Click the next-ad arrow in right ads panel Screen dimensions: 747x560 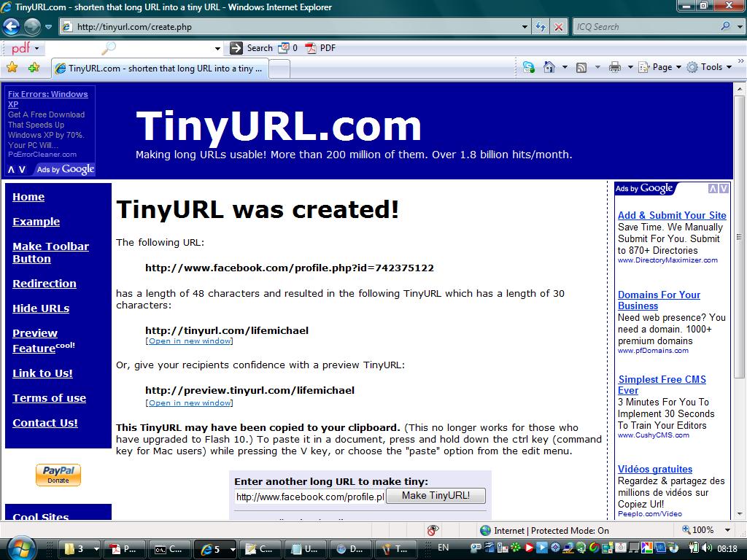(x=724, y=189)
